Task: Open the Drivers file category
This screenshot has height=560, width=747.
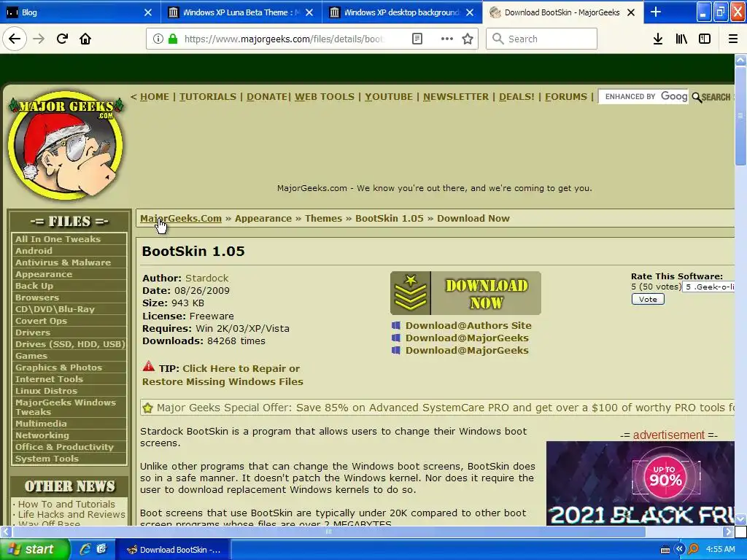Action: click(x=32, y=332)
